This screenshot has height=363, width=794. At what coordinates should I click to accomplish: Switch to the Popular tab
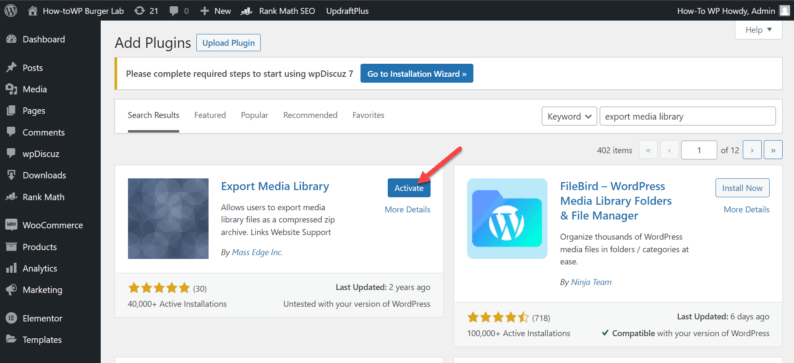pyautogui.click(x=254, y=115)
